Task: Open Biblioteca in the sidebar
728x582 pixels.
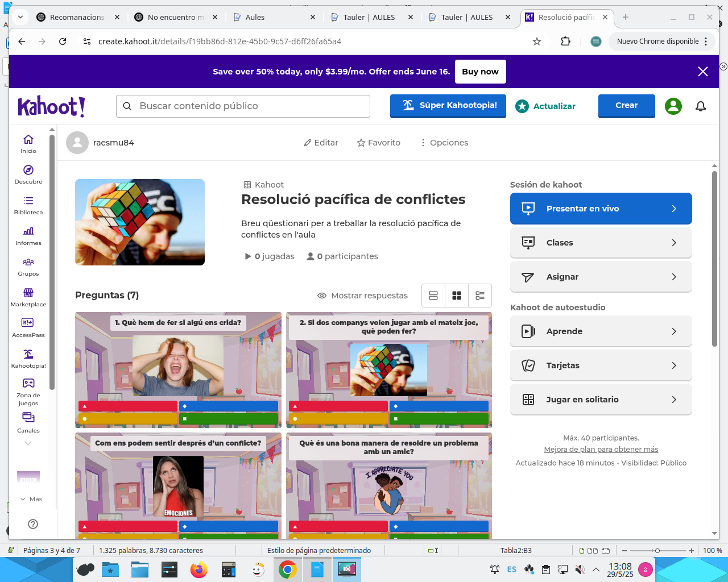Action: pos(28,206)
